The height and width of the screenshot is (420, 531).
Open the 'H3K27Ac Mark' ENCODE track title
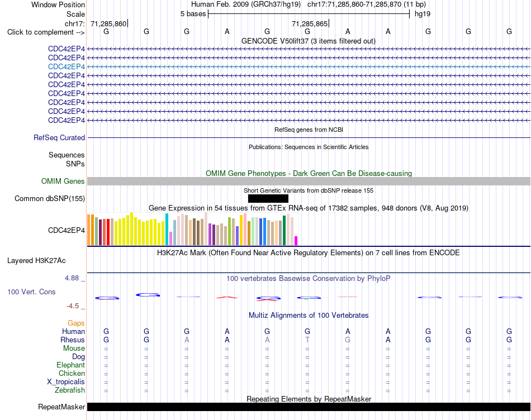(x=308, y=253)
